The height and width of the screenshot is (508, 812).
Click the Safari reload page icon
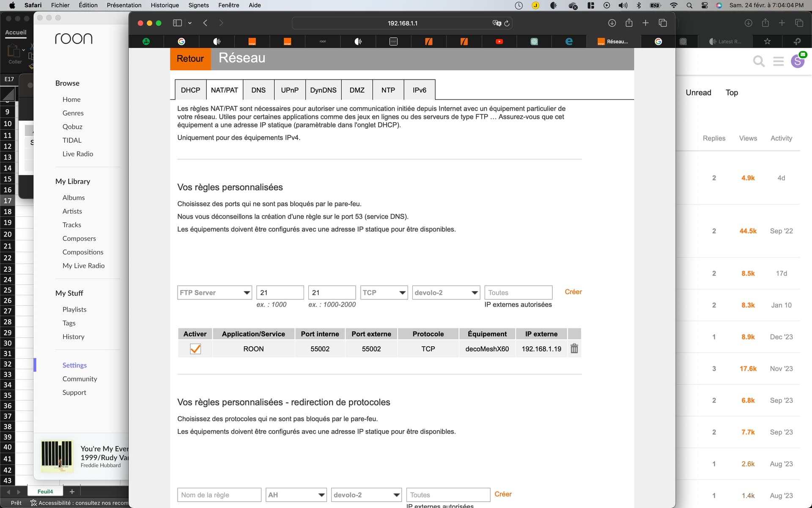pyautogui.click(x=507, y=23)
